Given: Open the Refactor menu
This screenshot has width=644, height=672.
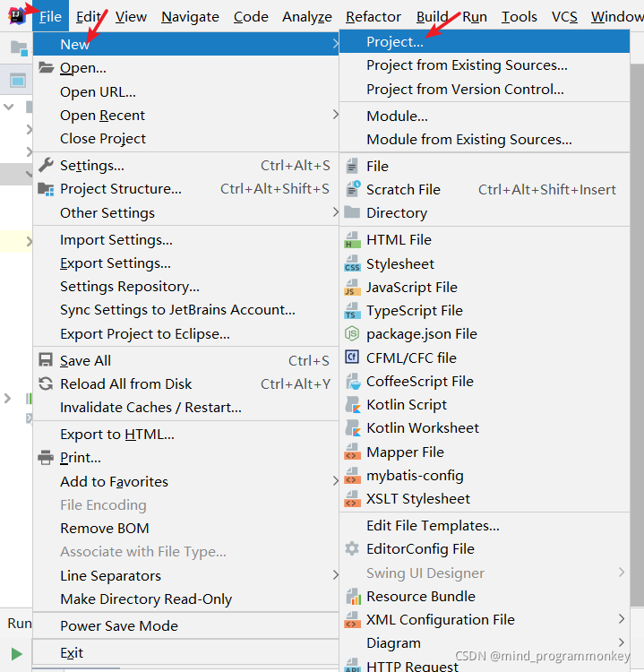Looking at the screenshot, I should tap(374, 17).
